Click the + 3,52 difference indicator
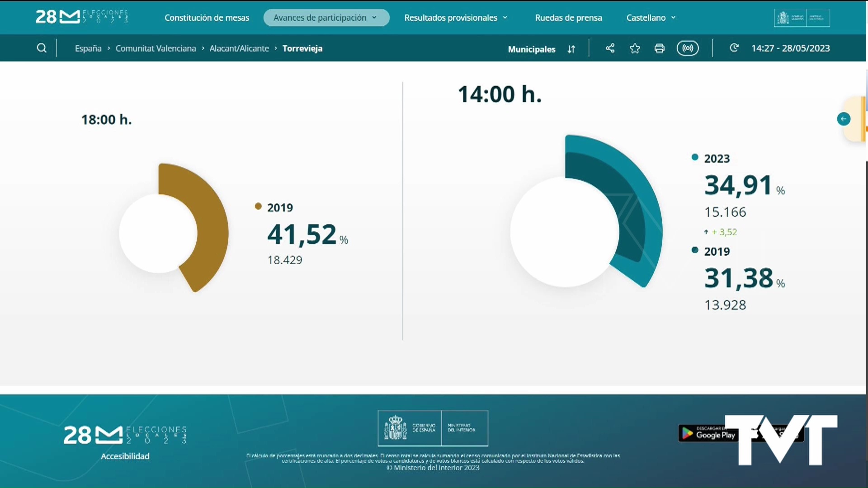The height and width of the screenshot is (488, 868). [721, 232]
